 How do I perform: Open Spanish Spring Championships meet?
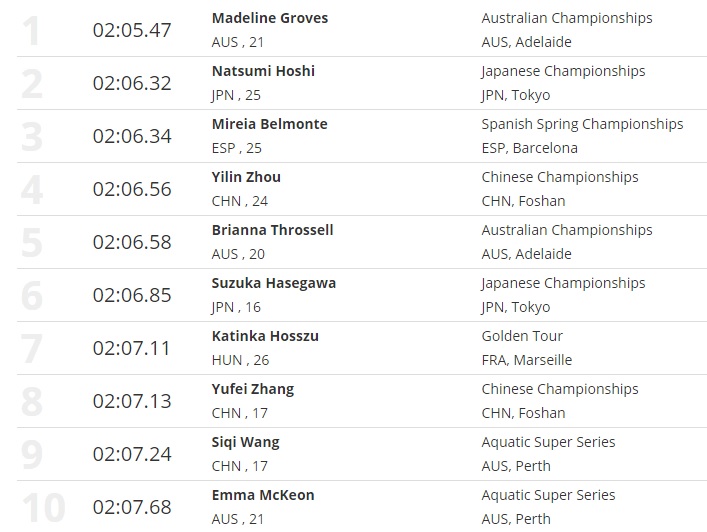(x=582, y=124)
